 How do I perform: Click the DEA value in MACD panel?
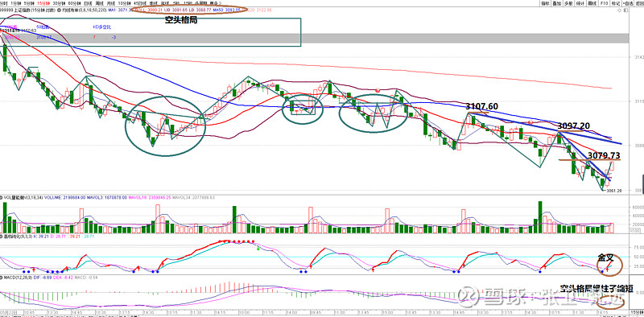pyautogui.click(x=63, y=278)
